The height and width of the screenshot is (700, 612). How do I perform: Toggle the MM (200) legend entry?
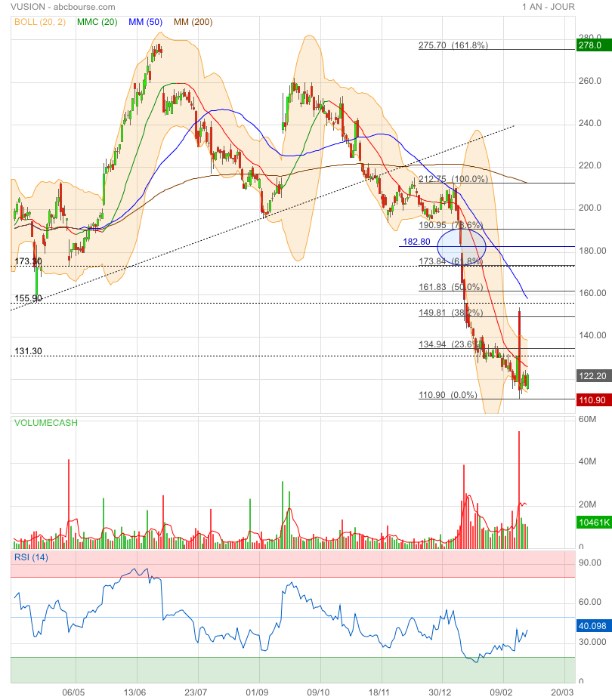tap(199, 21)
